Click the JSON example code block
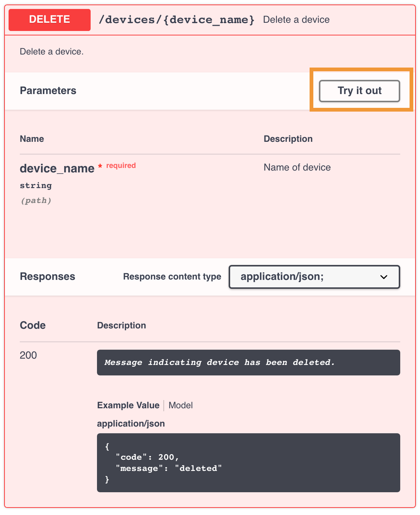 (x=248, y=462)
